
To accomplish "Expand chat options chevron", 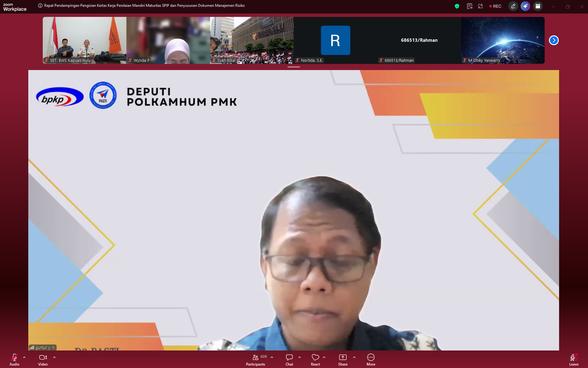I will point(300,357).
